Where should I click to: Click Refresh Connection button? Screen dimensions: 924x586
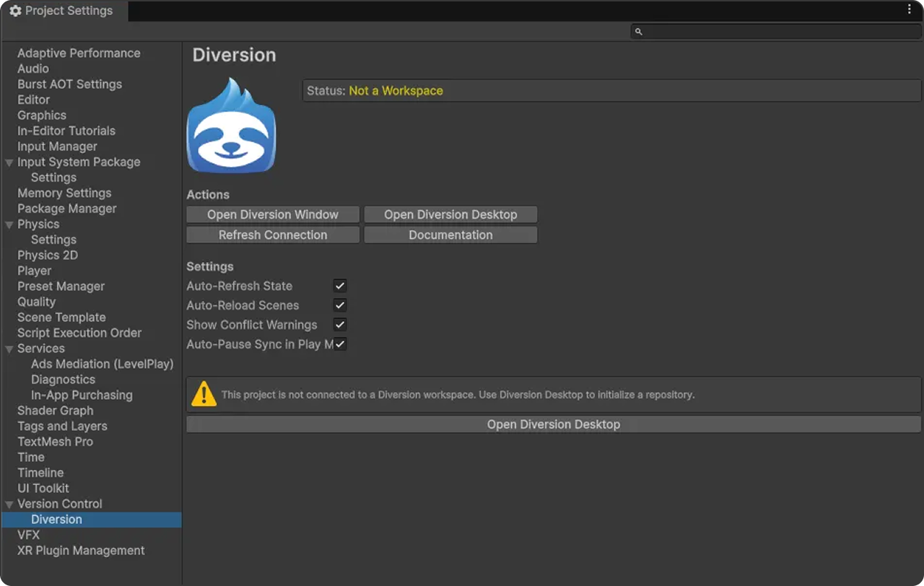(273, 235)
